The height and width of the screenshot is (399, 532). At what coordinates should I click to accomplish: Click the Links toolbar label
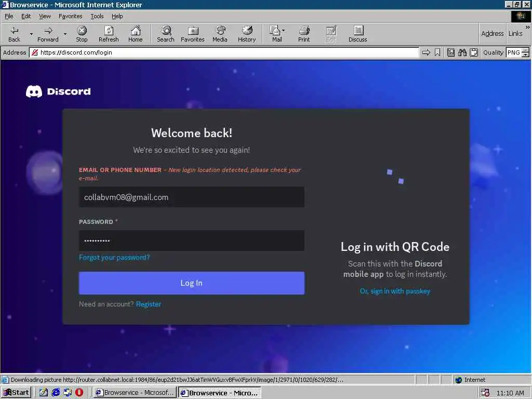[x=515, y=33]
